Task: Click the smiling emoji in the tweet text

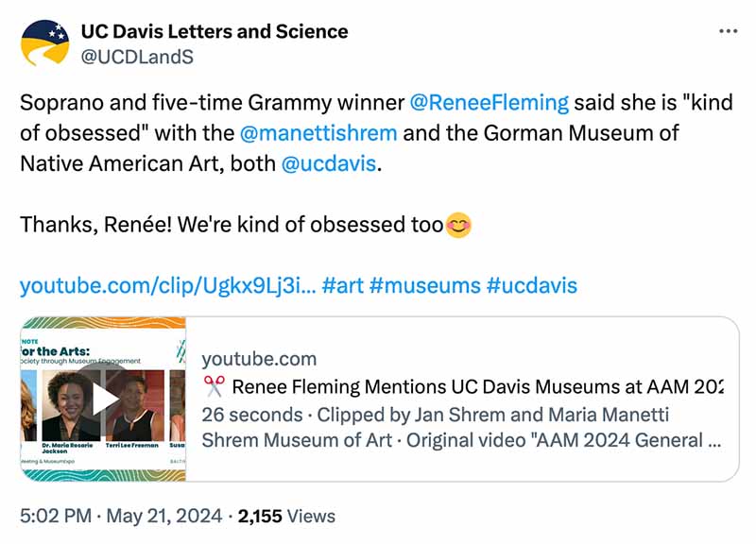Action: pyautogui.click(x=455, y=224)
